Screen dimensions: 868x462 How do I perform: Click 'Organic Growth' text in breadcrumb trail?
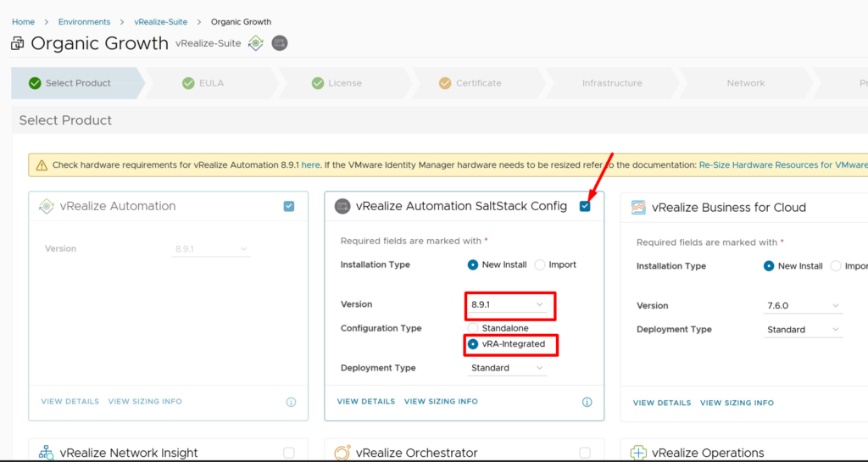[x=242, y=22]
